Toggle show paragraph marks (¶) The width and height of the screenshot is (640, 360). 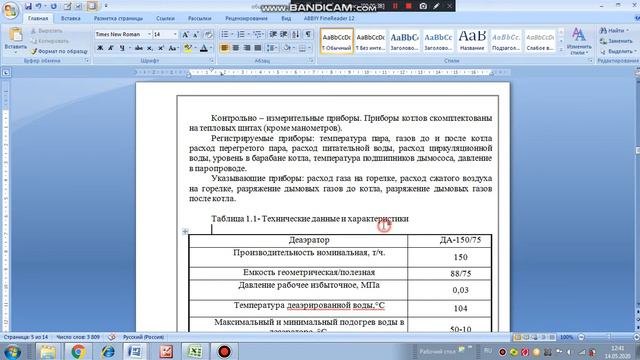point(308,34)
